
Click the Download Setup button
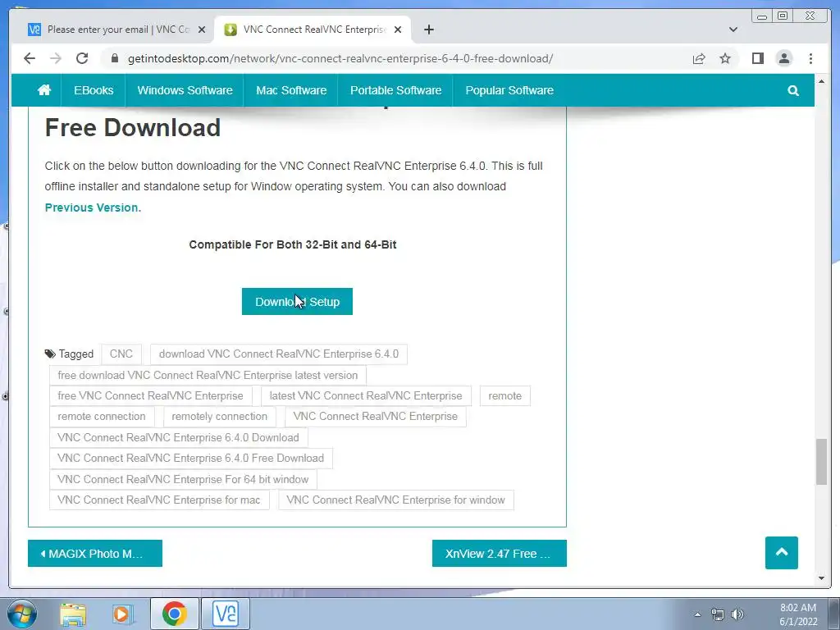pos(297,302)
